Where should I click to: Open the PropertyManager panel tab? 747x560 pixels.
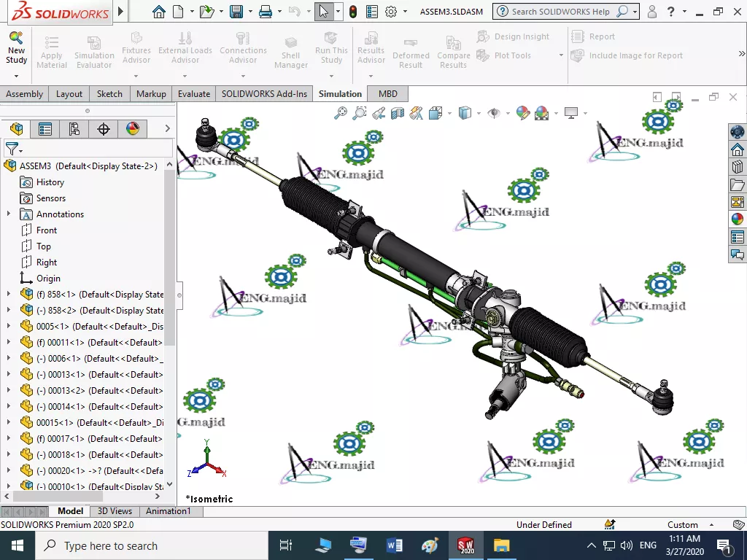[x=45, y=129]
